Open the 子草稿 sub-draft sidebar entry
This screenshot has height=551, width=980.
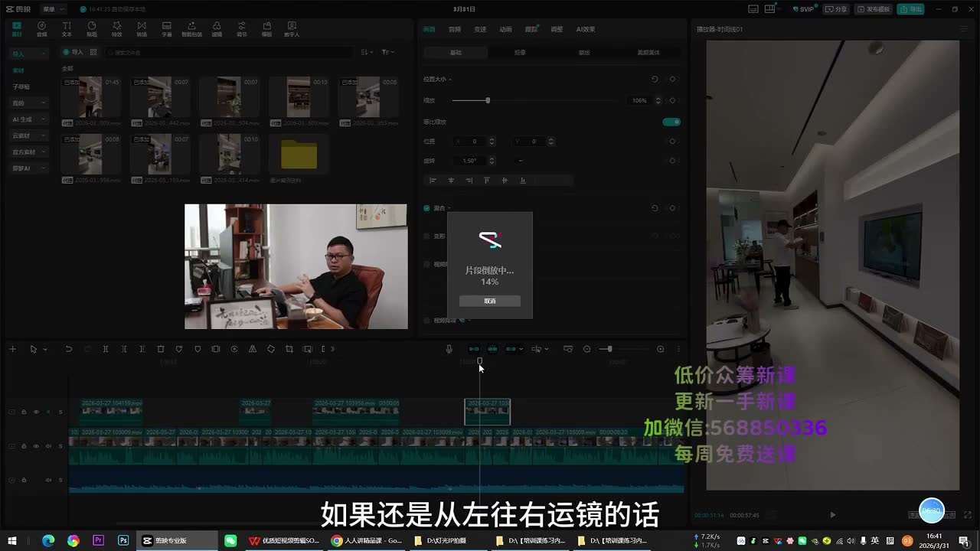click(x=21, y=86)
